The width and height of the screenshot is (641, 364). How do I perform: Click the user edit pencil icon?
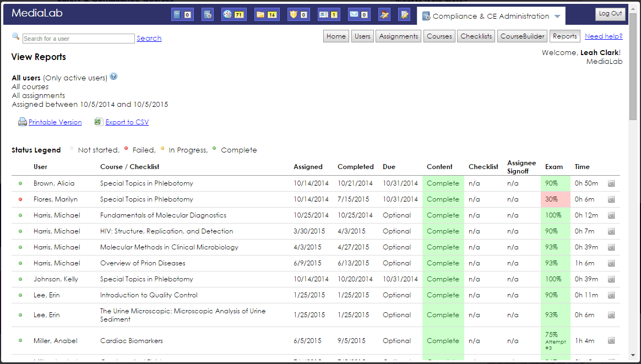coord(384,15)
